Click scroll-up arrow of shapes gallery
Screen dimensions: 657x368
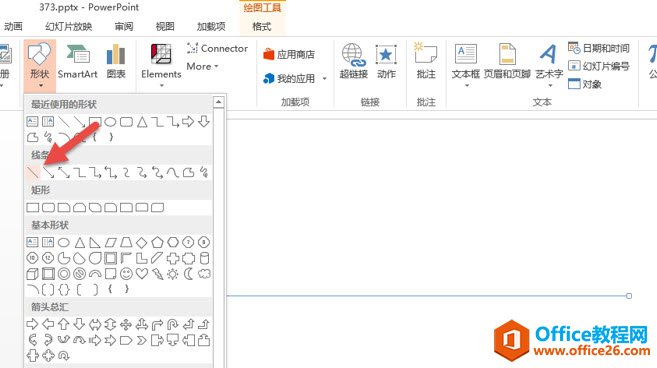click(218, 102)
